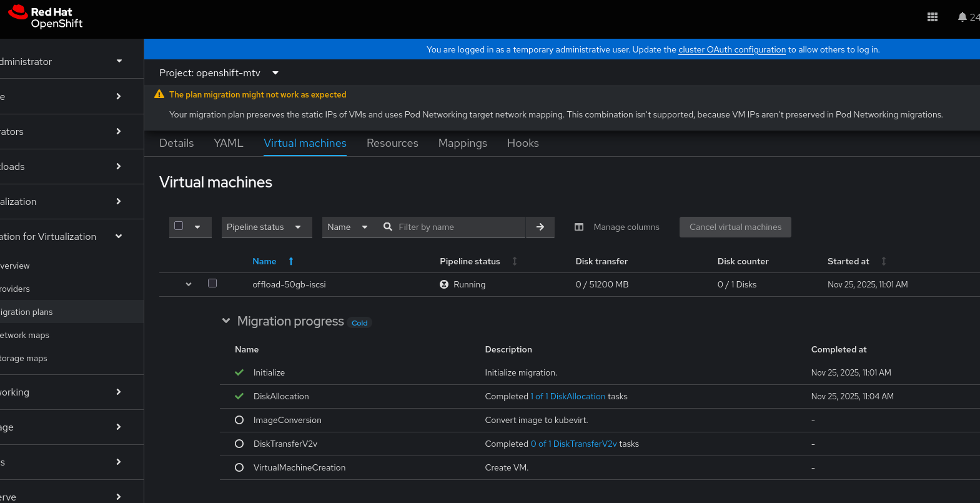Collapse the Migration progress section

point(226,321)
